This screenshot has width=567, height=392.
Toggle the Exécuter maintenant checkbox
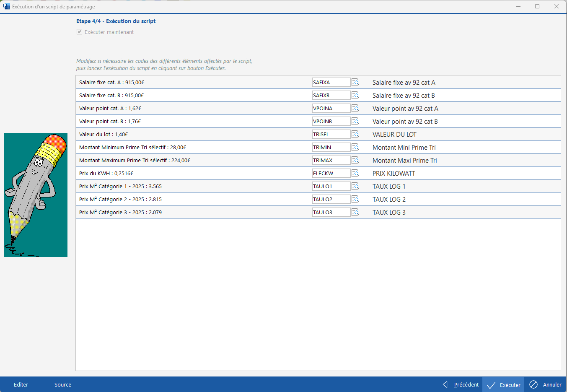(x=79, y=32)
